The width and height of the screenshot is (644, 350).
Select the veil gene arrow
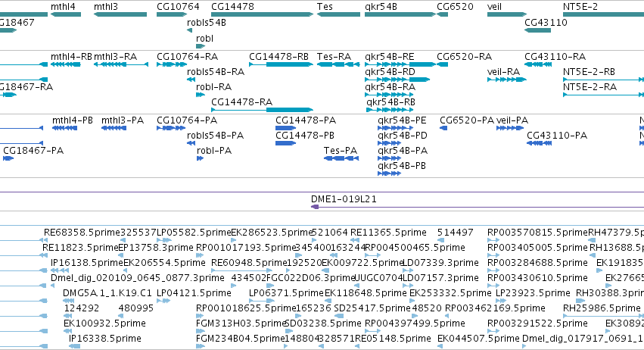coord(507,14)
